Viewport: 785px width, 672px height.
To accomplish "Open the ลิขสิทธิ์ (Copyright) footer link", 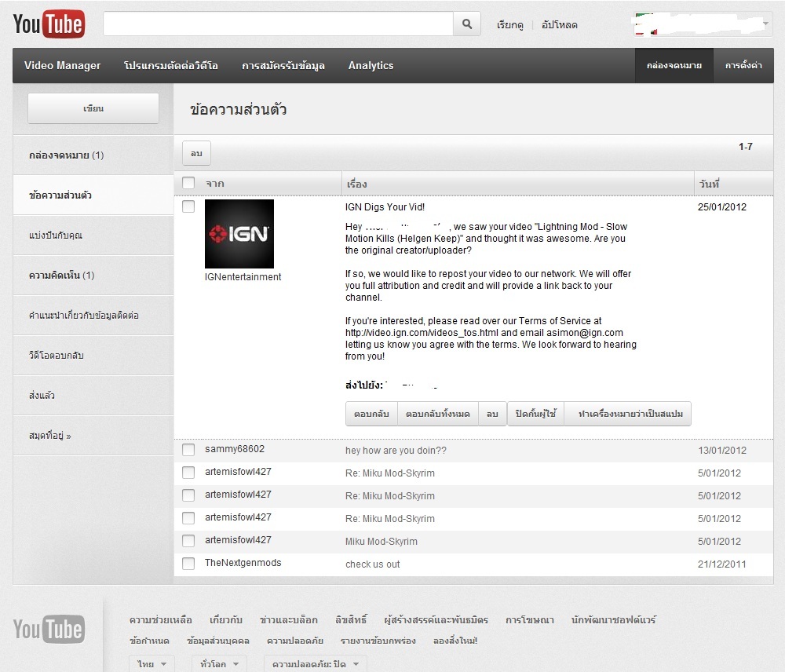I will pyautogui.click(x=351, y=620).
